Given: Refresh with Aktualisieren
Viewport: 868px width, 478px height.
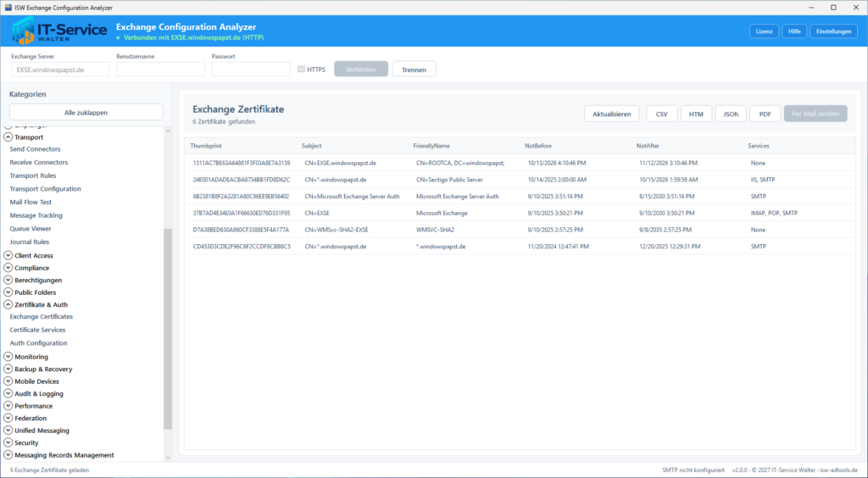Looking at the screenshot, I should tap(612, 114).
